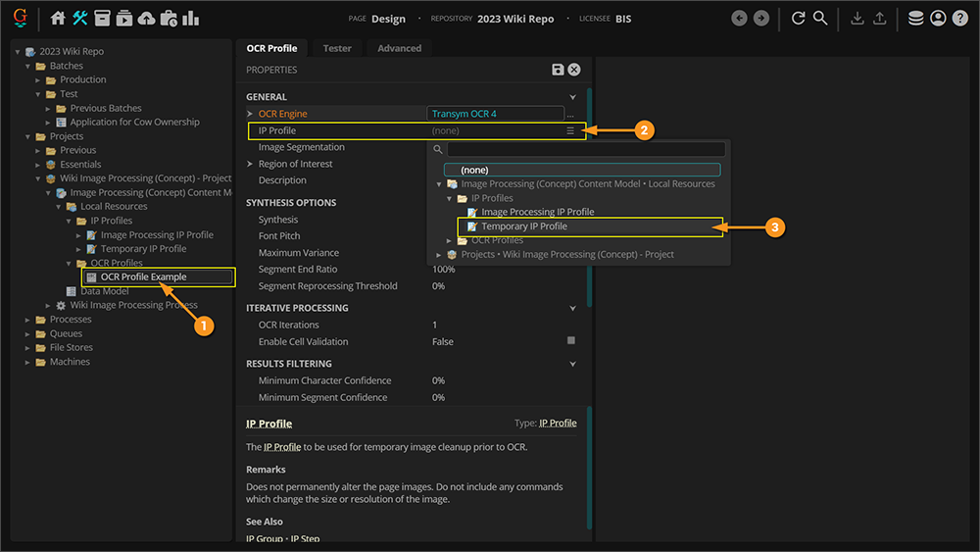Switch to the Tester tab
The height and width of the screenshot is (552, 980).
click(x=337, y=48)
